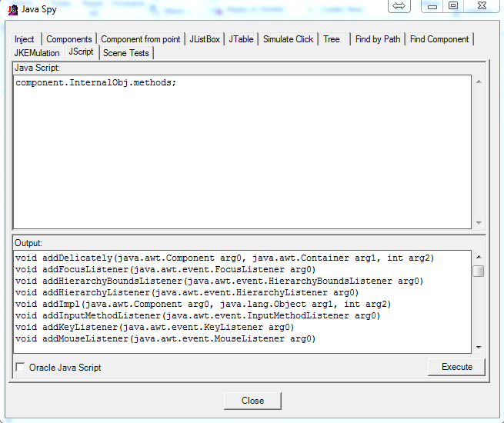The width and height of the screenshot is (504, 423).
Task: Click the Output scrollbar thumb
Action: [479, 271]
